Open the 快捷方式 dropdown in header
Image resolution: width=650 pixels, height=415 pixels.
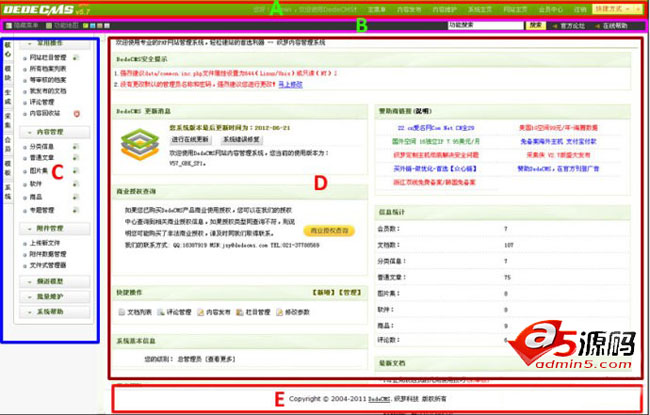[617, 9]
